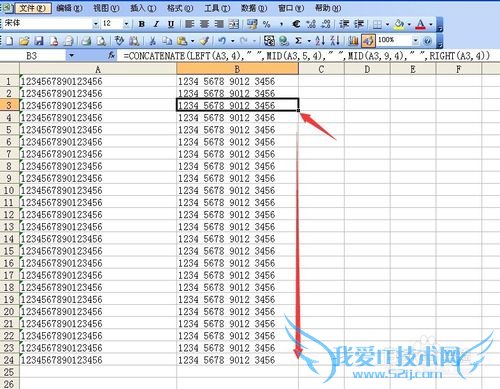The image size is (500, 389).
Task: Toggle the Drawing toolbar button
Action: [x=368, y=41]
